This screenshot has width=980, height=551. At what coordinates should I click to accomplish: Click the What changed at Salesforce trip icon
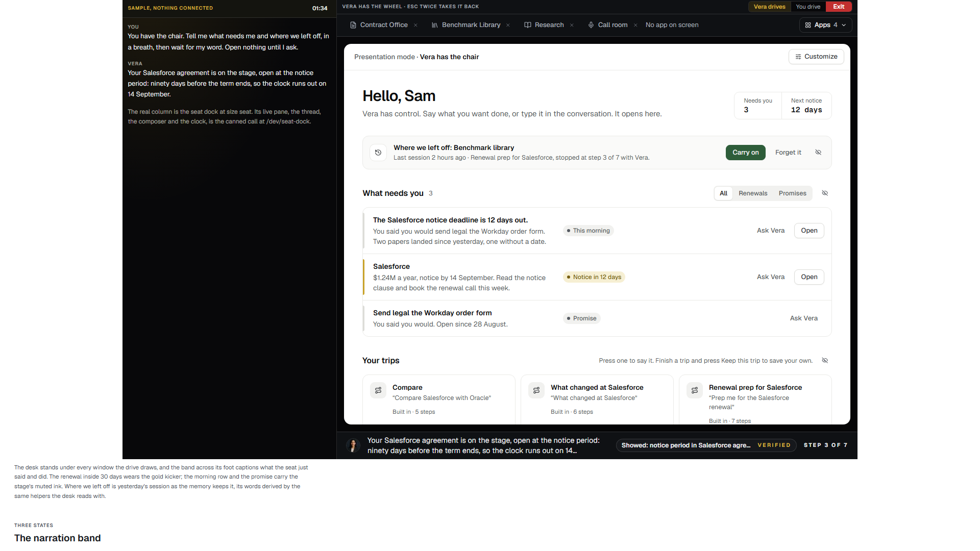click(x=536, y=390)
